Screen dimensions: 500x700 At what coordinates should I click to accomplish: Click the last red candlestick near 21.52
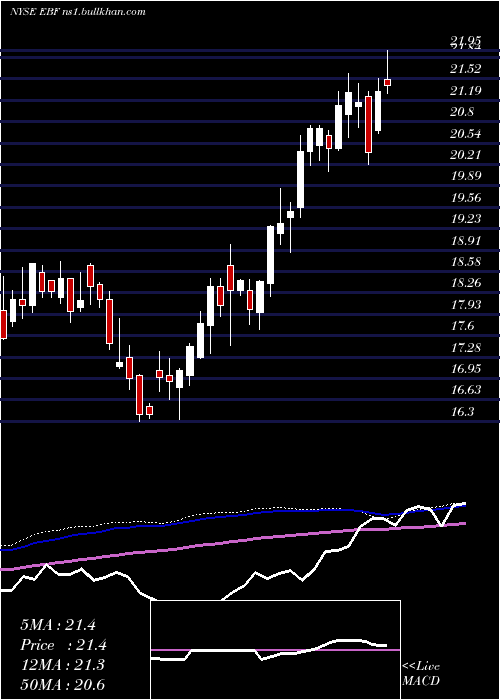(x=388, y=82)
